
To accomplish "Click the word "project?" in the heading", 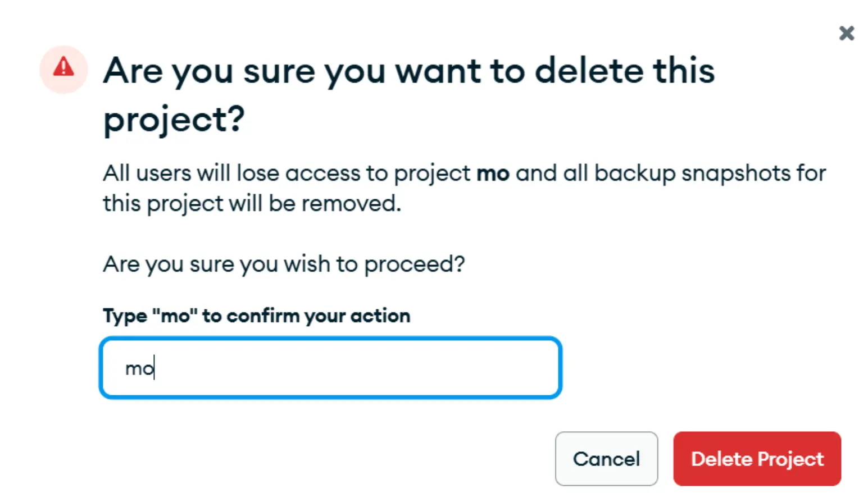I will (174, 120).
